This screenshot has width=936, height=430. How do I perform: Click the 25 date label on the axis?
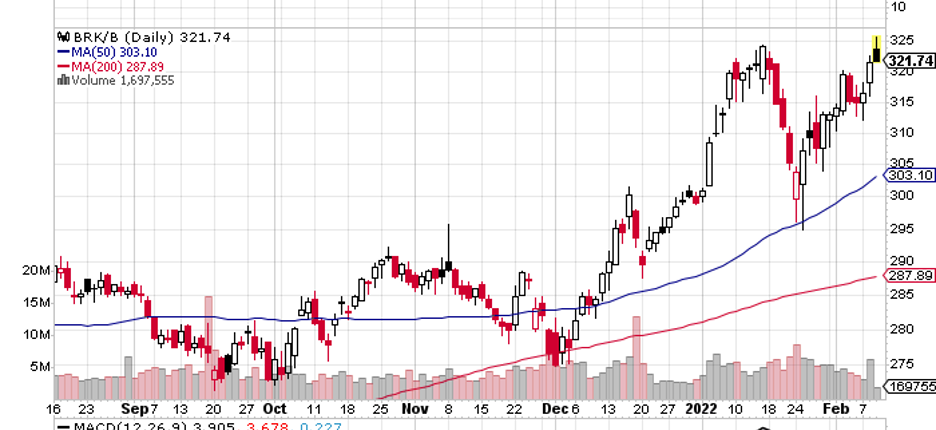[x=380, y=409]
